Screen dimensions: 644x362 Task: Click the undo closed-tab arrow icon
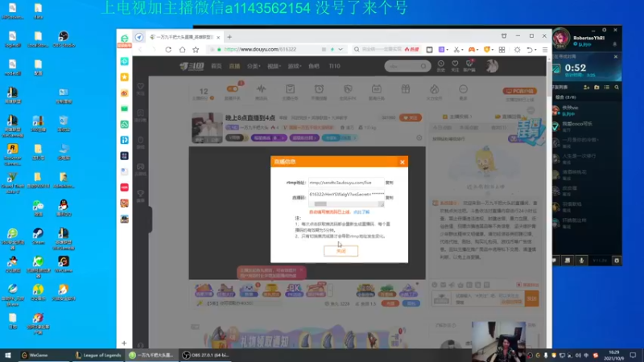click(x=530, y=50)
